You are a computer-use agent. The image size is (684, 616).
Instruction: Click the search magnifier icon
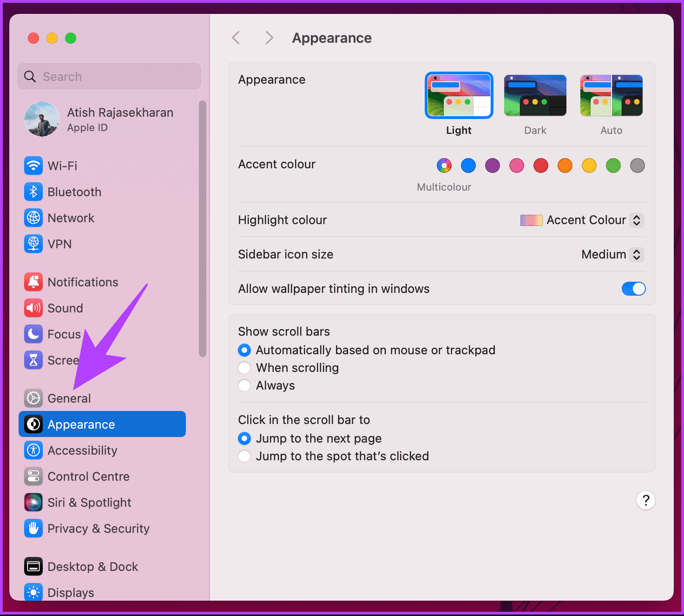pos(30,76)
